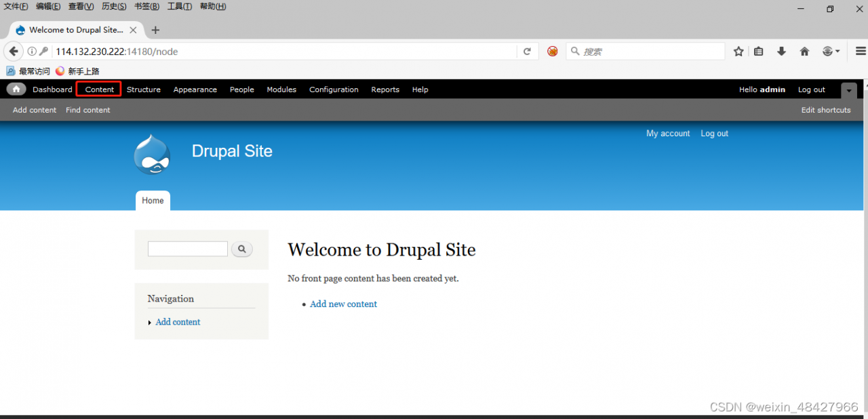Open the Configuration admin menu
Screen dimensions: 868x419
[x=334, y=89]
